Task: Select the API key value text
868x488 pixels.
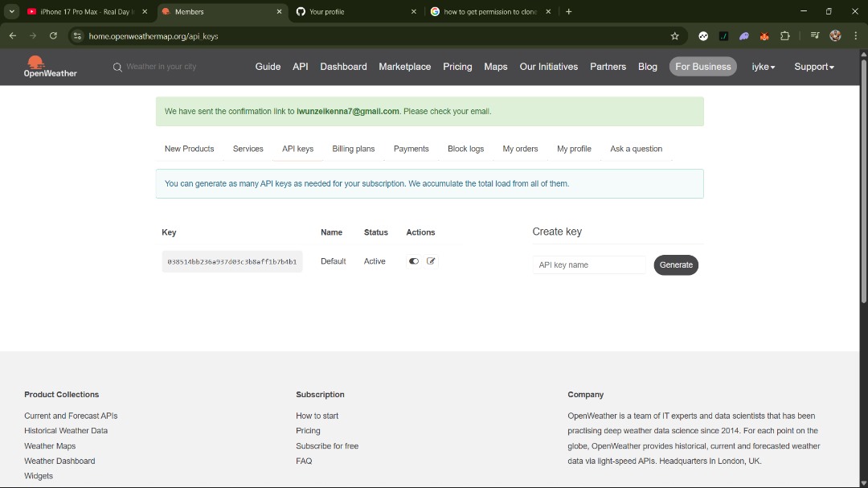Action: [x=232, y=261]
